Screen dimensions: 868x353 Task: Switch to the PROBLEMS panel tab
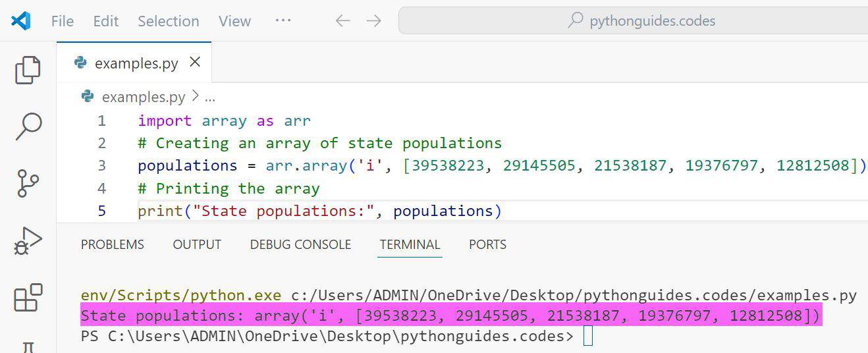click(x=113, y=244)
